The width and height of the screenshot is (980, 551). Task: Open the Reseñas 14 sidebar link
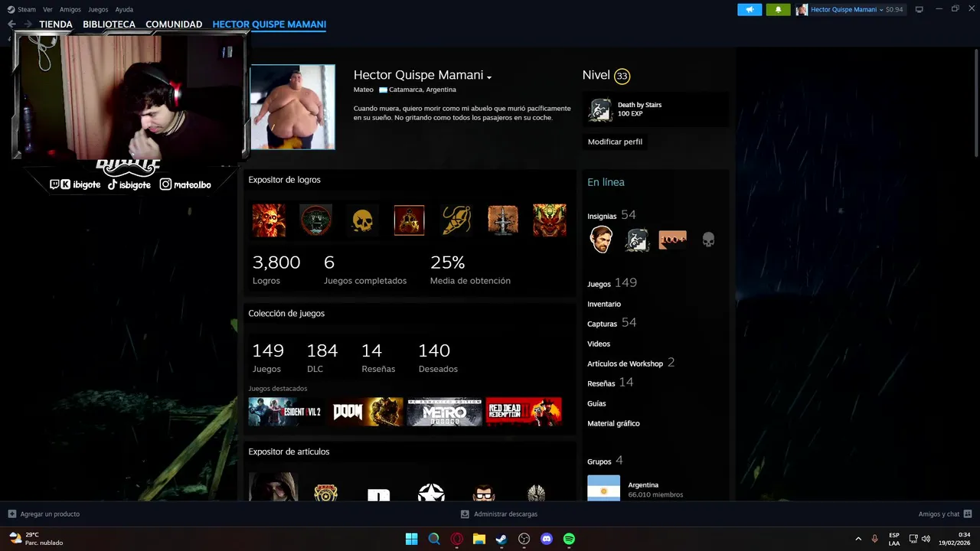(x=610, y=383)
